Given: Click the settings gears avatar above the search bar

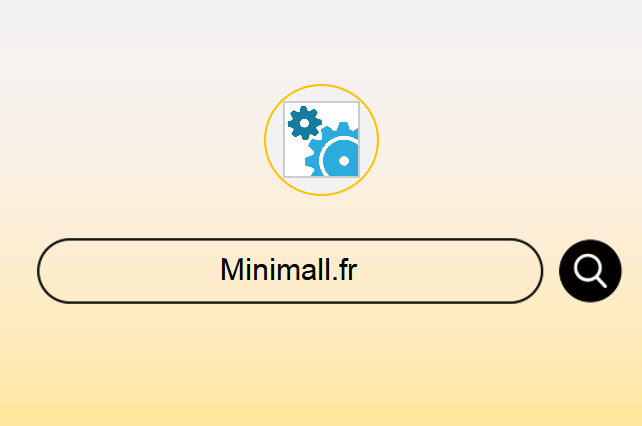Looking at the screenshot, I should 321,140.
